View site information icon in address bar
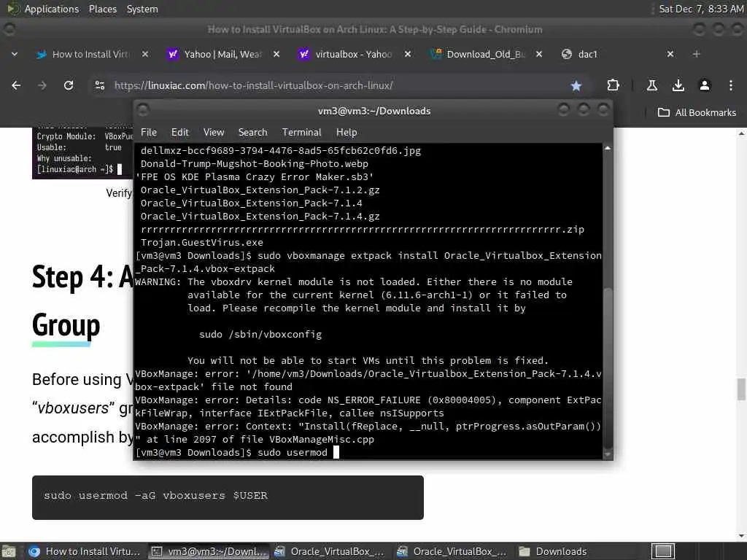This screenshot has height=560, width=747. point(99,86)
